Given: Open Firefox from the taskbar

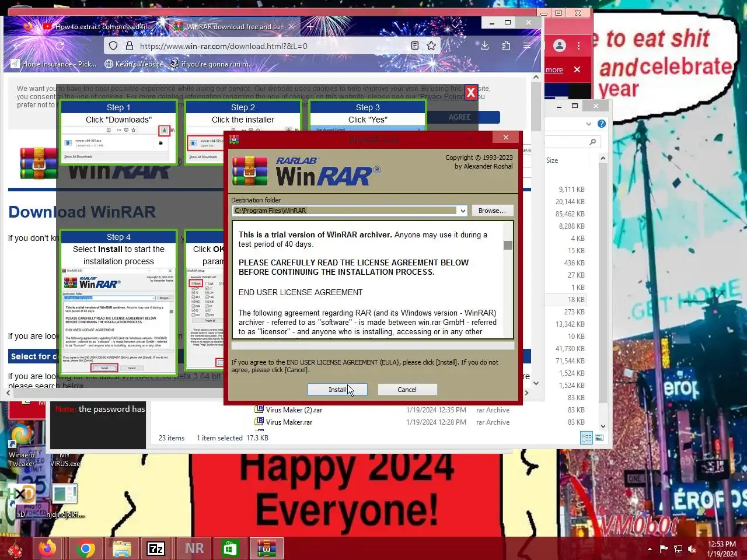Looking at the screenshot, I should (x=48, y=548).
